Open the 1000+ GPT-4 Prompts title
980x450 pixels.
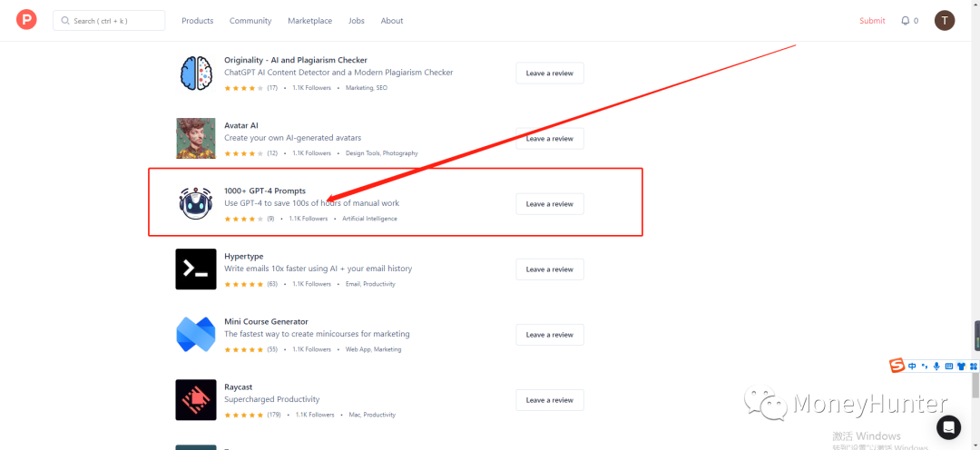point(265,191)
